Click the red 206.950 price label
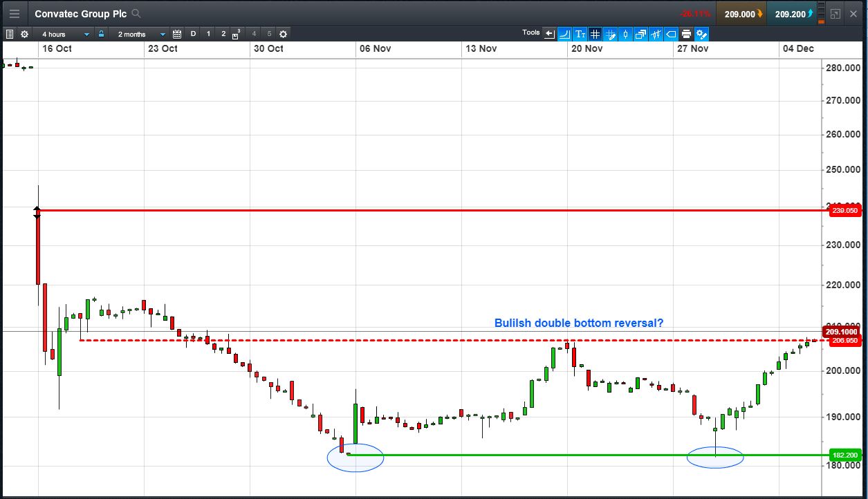The width and height of the screenshot is (868, 499). coord(844,340)
